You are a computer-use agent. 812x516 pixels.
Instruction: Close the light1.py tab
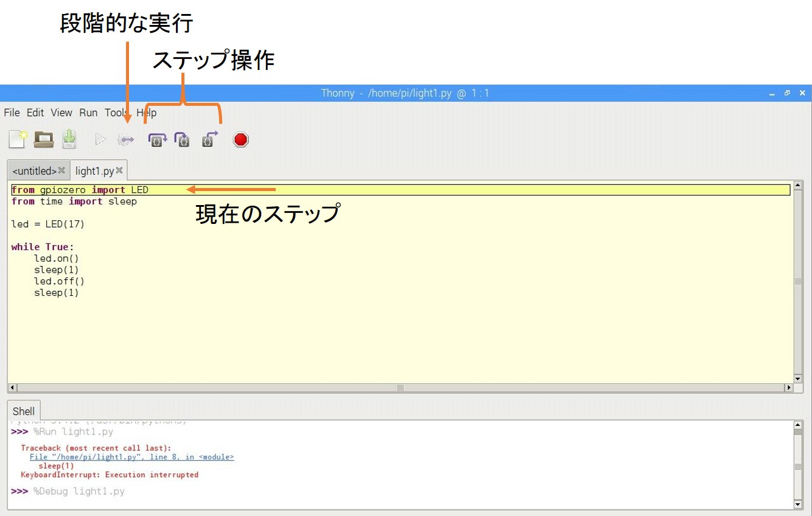click(x=119, y=170)
